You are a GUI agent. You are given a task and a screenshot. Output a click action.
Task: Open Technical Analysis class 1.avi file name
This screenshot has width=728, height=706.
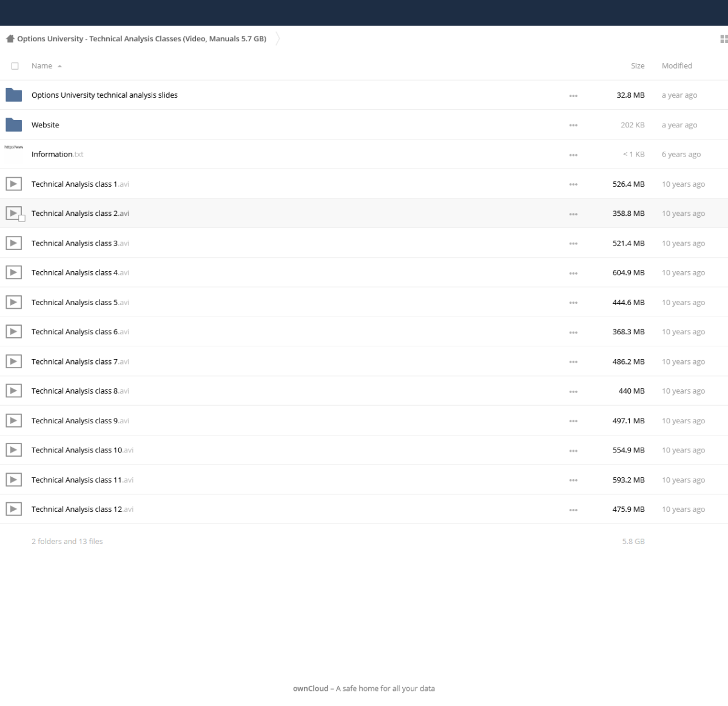(80, 184)
